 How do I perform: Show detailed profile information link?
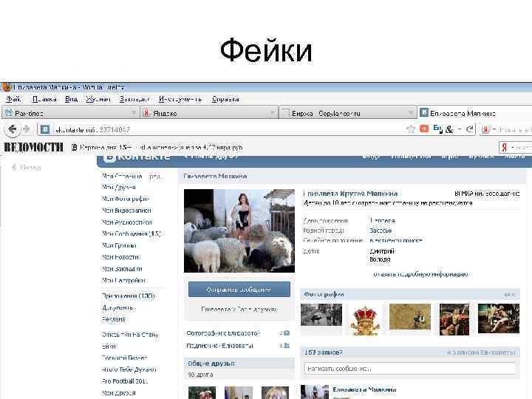click(420, 274)
